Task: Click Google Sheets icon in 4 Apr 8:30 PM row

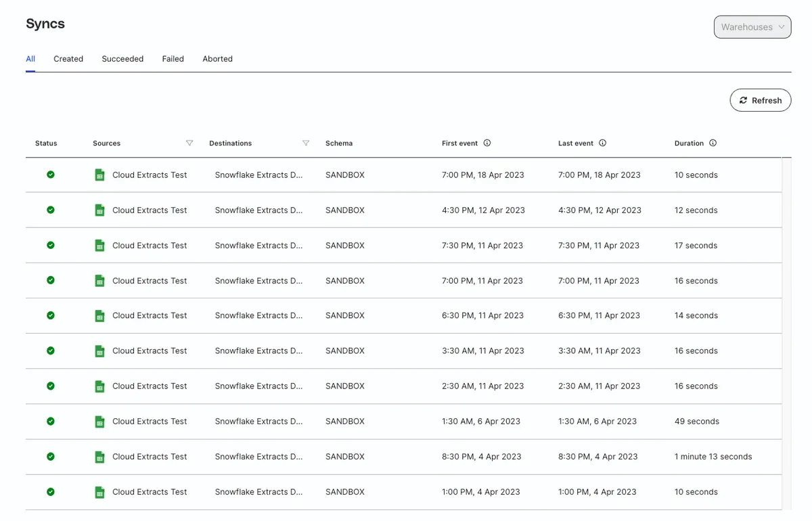Action: pos(99,456)
